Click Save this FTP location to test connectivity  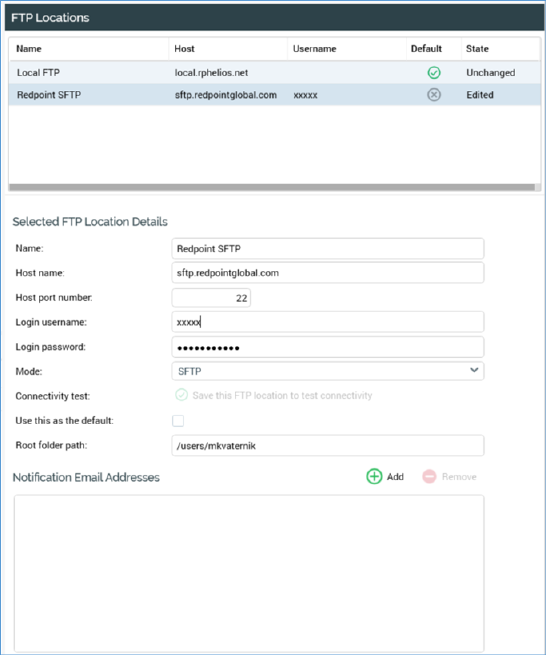pos(282,395)
